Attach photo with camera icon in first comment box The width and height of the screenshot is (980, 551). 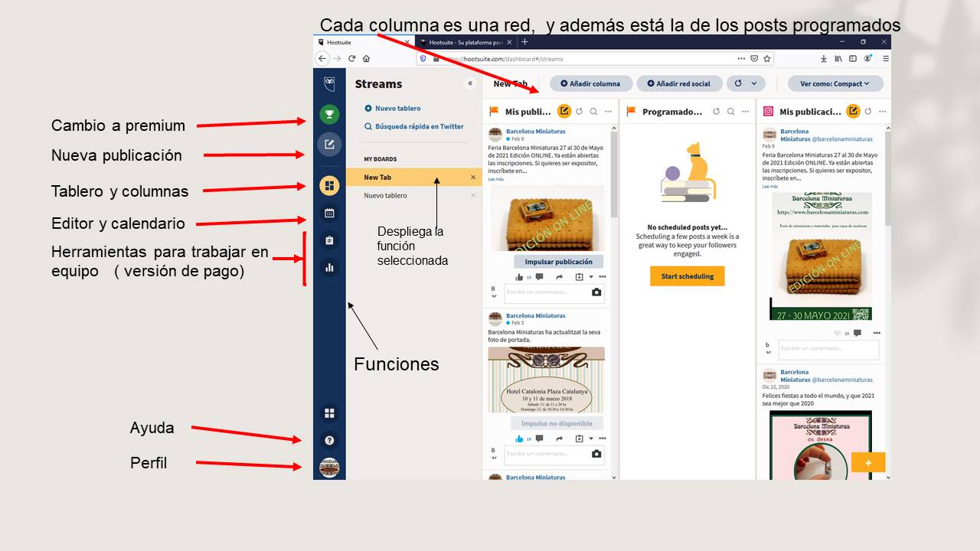point(596,292)
